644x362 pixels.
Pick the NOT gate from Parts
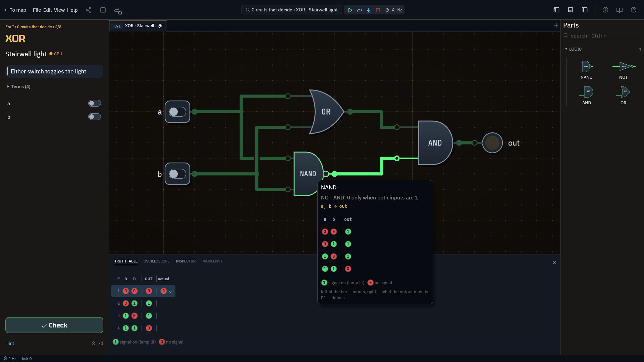[624, 70]
